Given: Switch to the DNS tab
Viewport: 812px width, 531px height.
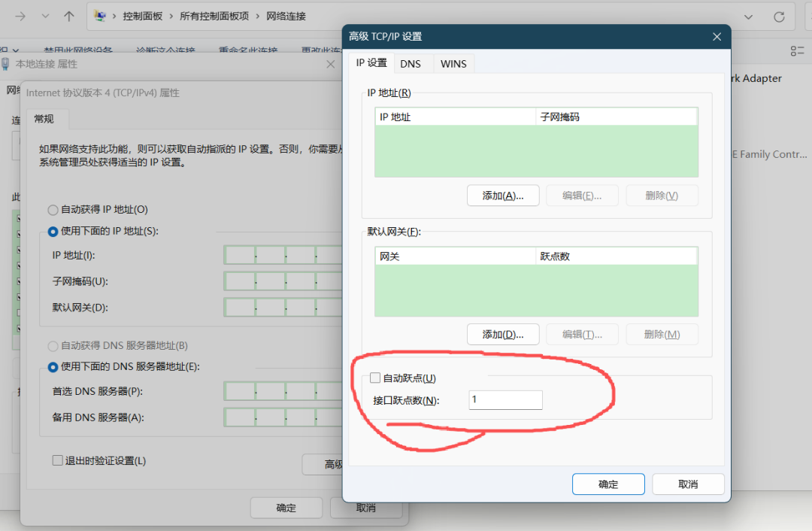Looking at the screenshot, I should (411, 64).
